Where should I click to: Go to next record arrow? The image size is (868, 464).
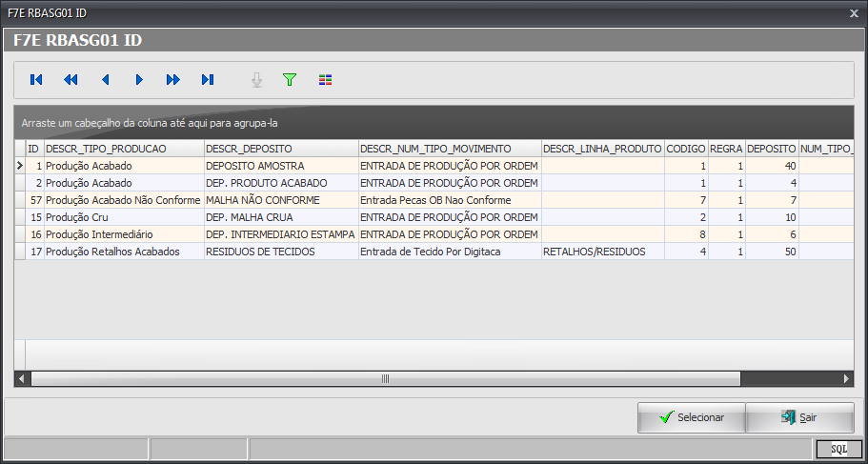[139, 80]
